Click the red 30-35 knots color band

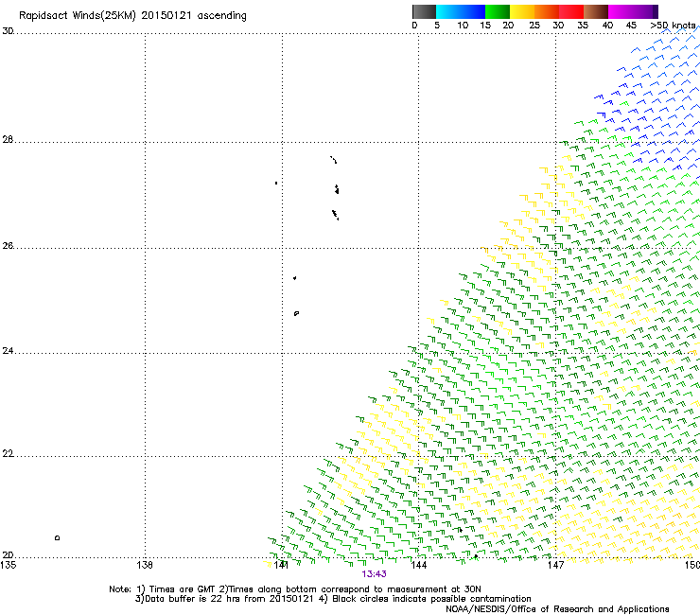(571, 11)
